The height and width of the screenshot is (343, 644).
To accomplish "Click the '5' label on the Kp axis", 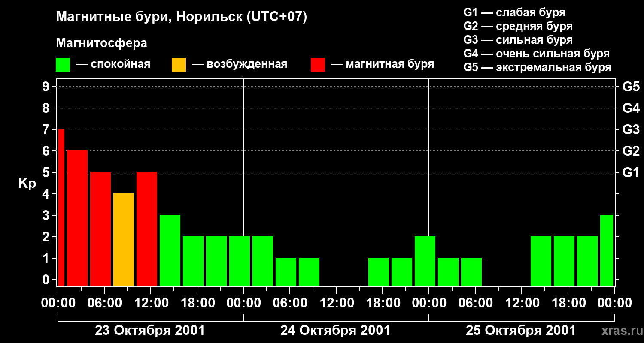I will click(x=46, y=172).
